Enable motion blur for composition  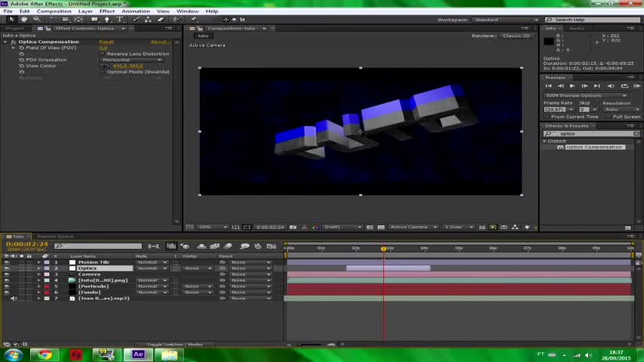tap(228, 246)
